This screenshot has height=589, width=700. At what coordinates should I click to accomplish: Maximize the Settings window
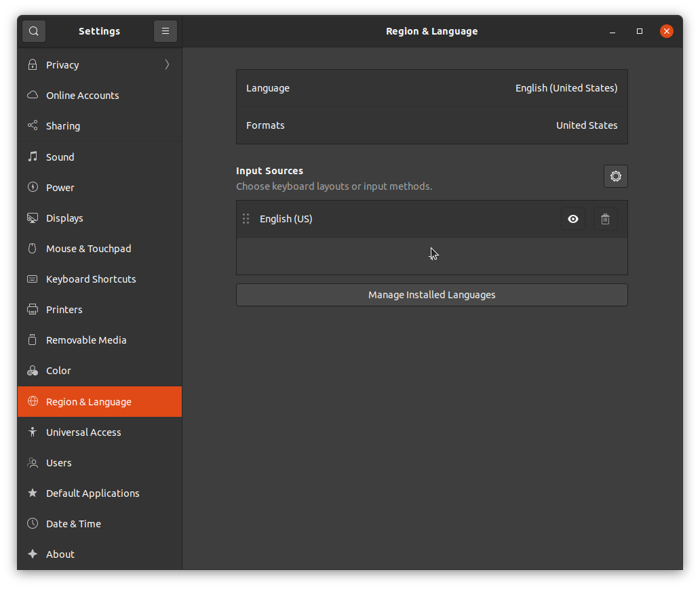click(x=639, y=31)
